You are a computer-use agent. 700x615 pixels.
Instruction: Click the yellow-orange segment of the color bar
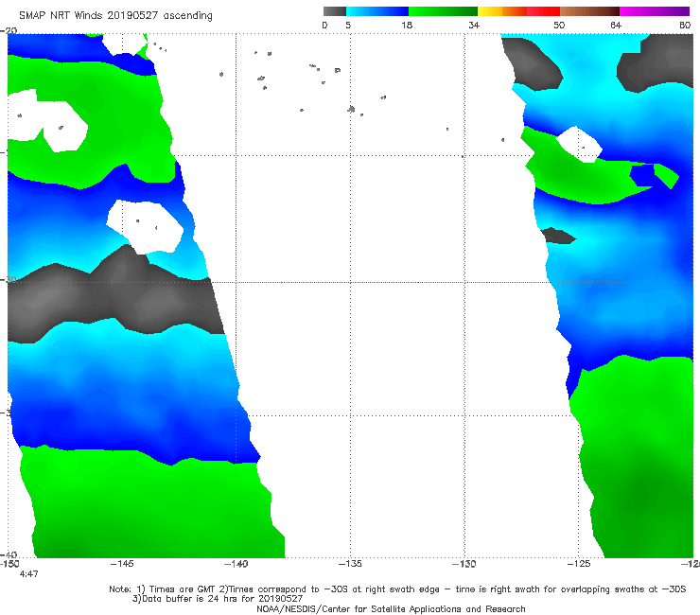(502, 11)
